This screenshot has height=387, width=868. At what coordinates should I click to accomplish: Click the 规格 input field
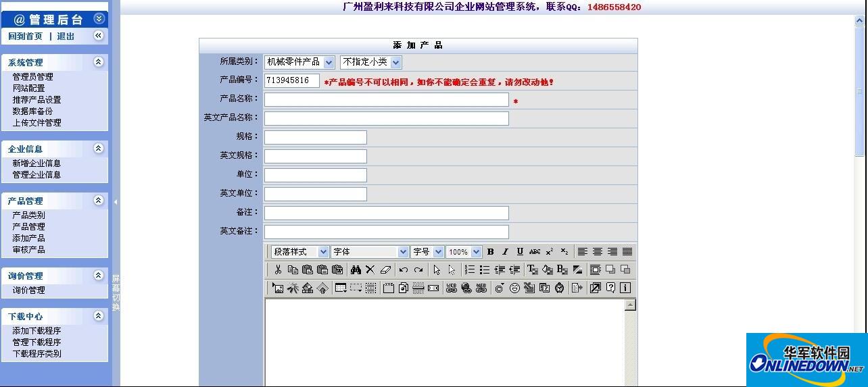click(x=315, y=137)
